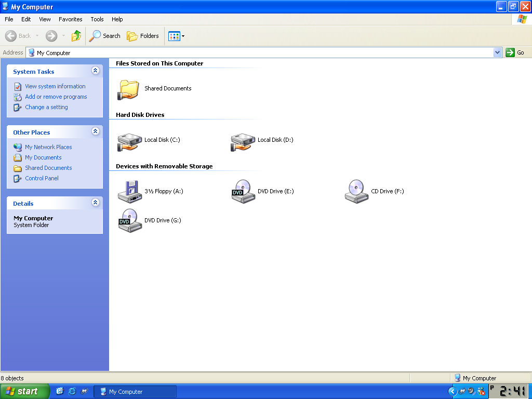Open the Tools menu
Screen dimensions: 532x399
pos(97,19)
